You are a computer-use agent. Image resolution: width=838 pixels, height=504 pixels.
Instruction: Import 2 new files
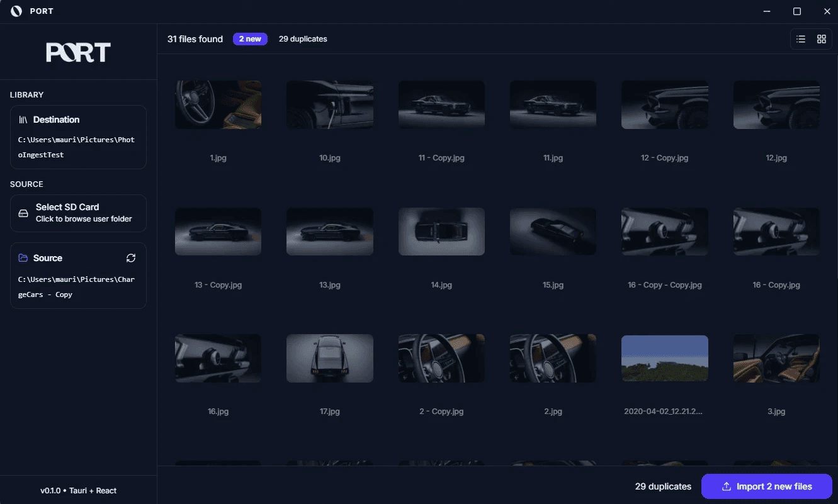click(767, 486)
